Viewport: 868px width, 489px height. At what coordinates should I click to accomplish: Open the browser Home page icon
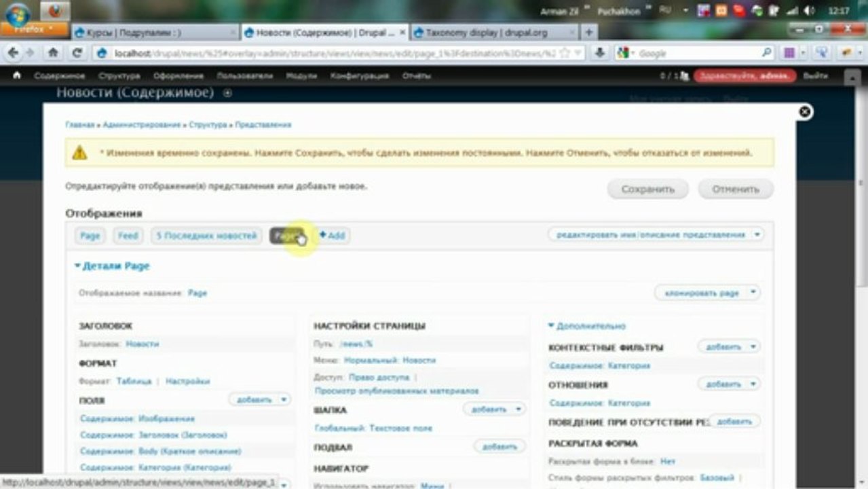point(54,53)
